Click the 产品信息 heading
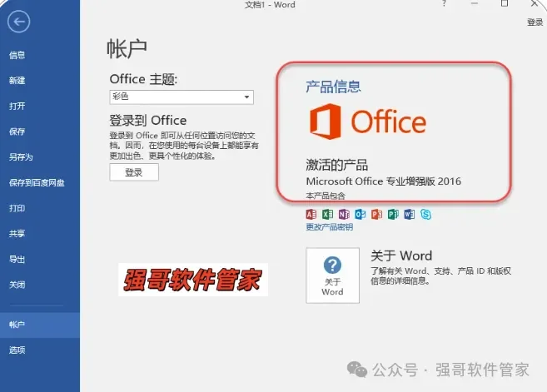This screenshot has width=547, height=392. pos(333,87)
